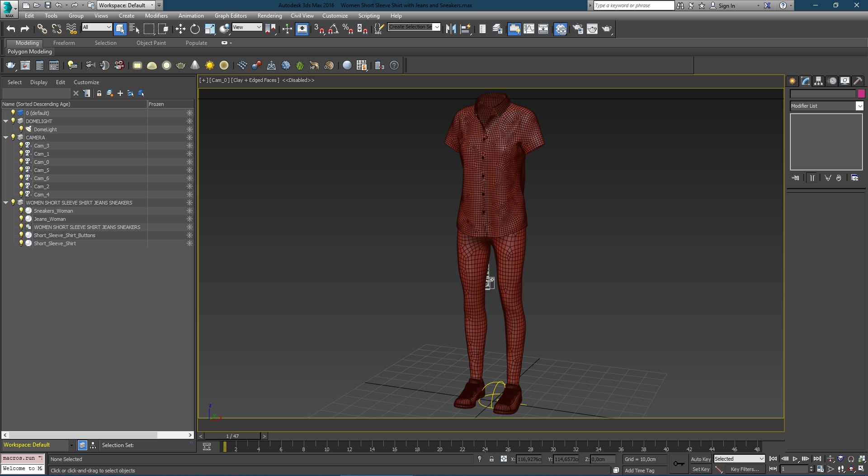
Task: Click the Render Production teapot icon
Action: click(607, 29)
